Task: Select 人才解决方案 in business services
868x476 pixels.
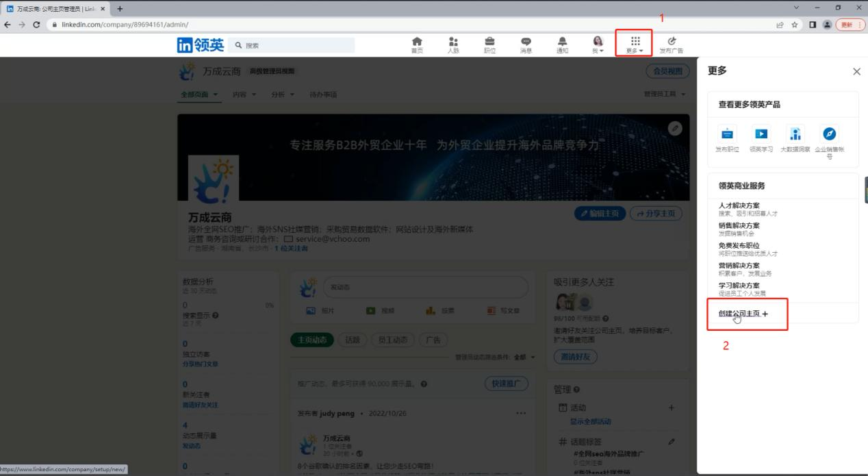Action: (739, 205)
